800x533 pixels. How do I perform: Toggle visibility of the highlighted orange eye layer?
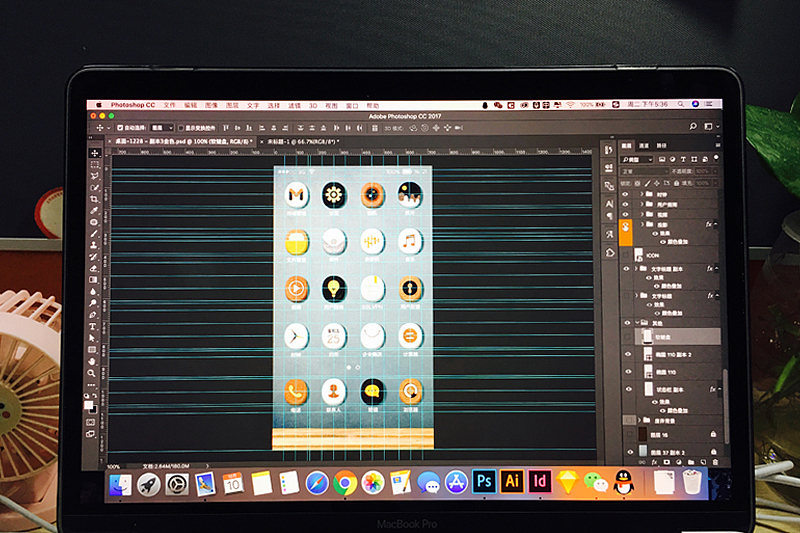626,229
